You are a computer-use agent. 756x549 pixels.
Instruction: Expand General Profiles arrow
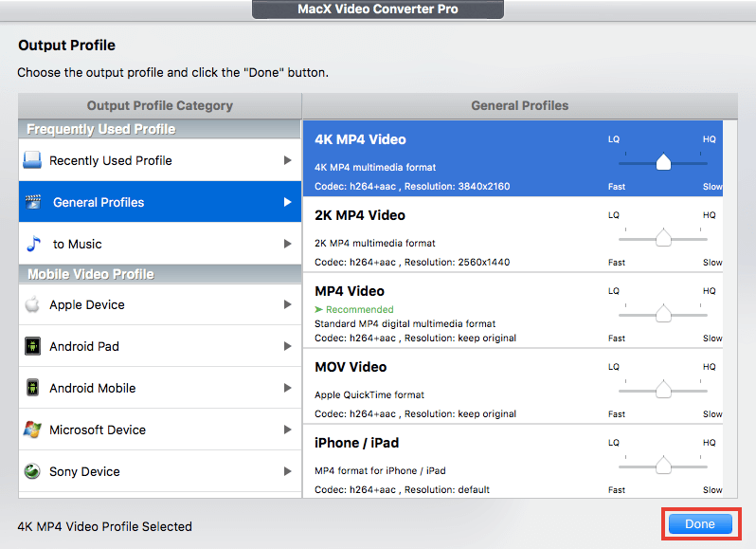click(287, 202)
